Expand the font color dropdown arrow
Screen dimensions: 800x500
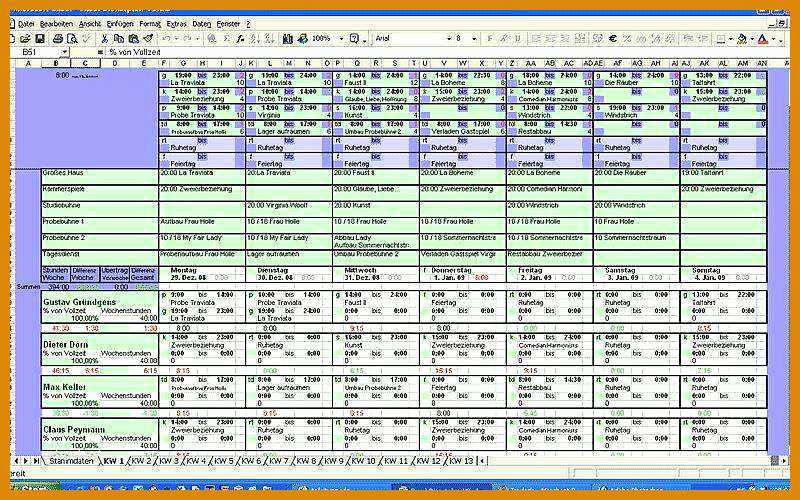pos(773,39)
